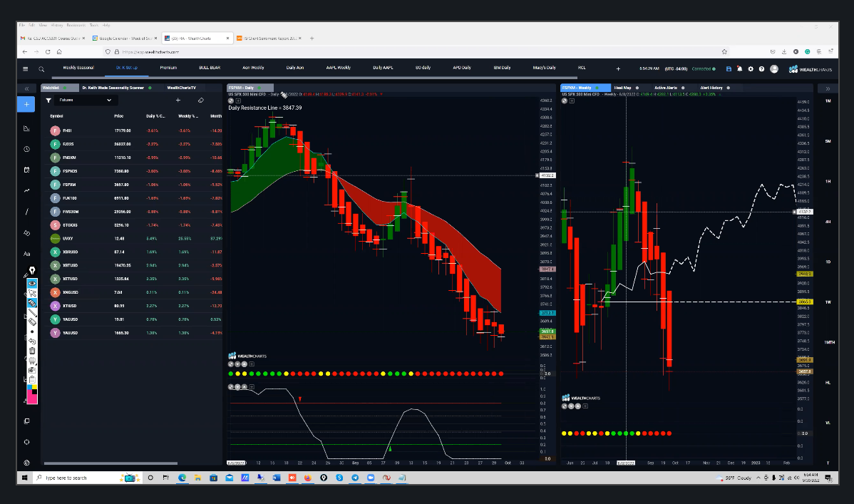Select the Aa text tool in sidebar
The height and width of the screenshot is (504, 854).
tap(26, 254)
